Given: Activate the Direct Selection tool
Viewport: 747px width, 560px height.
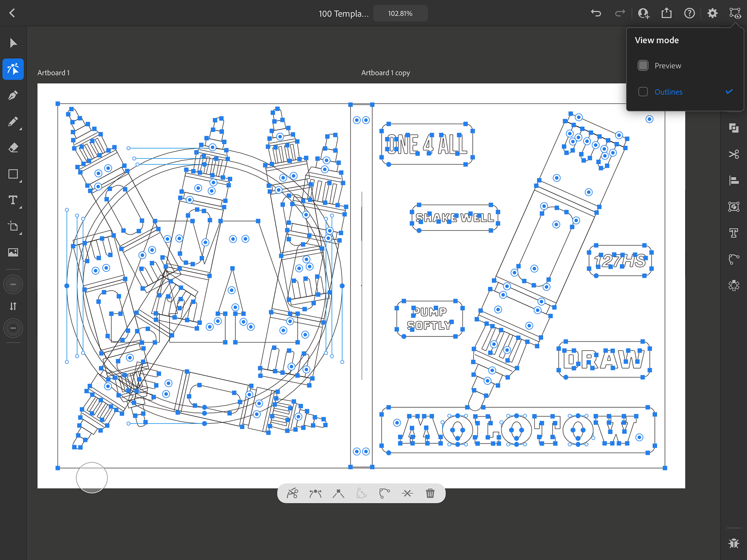Looking at the screenshot, I should (13, 69).
